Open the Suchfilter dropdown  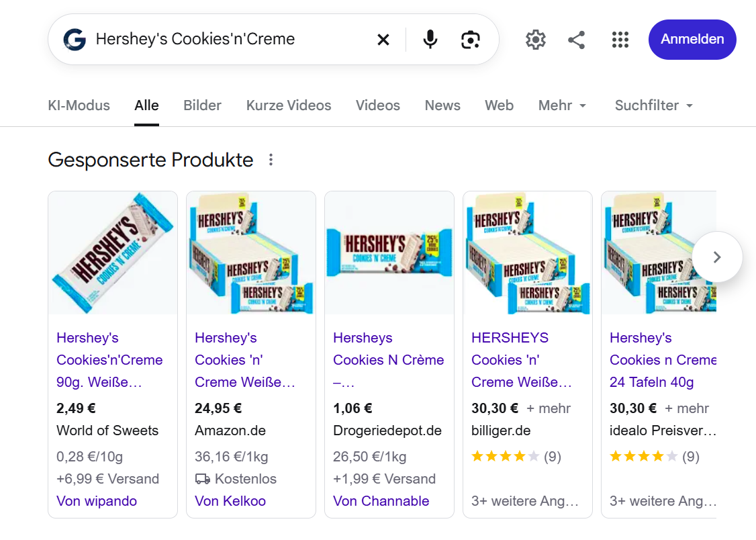(654, 105)
